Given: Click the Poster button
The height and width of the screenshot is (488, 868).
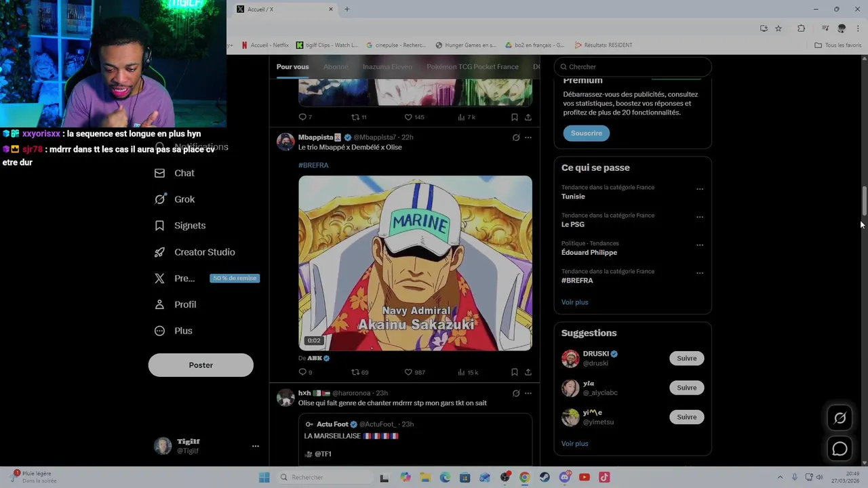Looking at the screenshot, I should point(201,365).
